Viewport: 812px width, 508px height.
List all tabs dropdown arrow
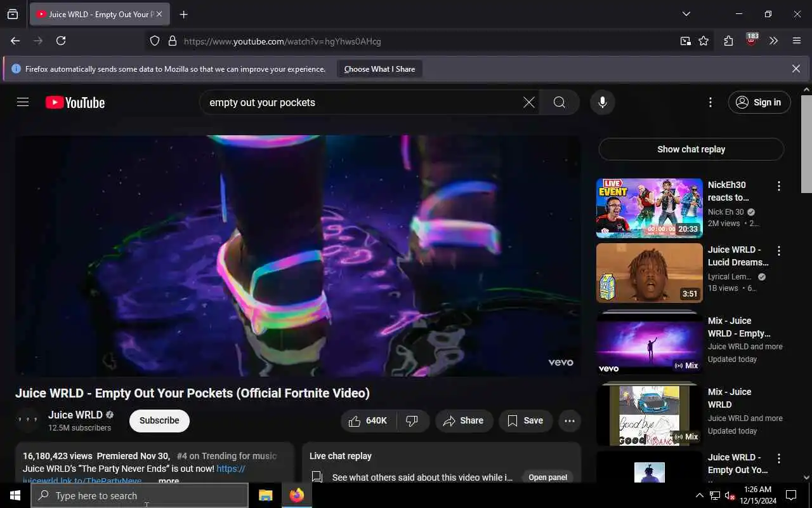[x=686, y=14]
